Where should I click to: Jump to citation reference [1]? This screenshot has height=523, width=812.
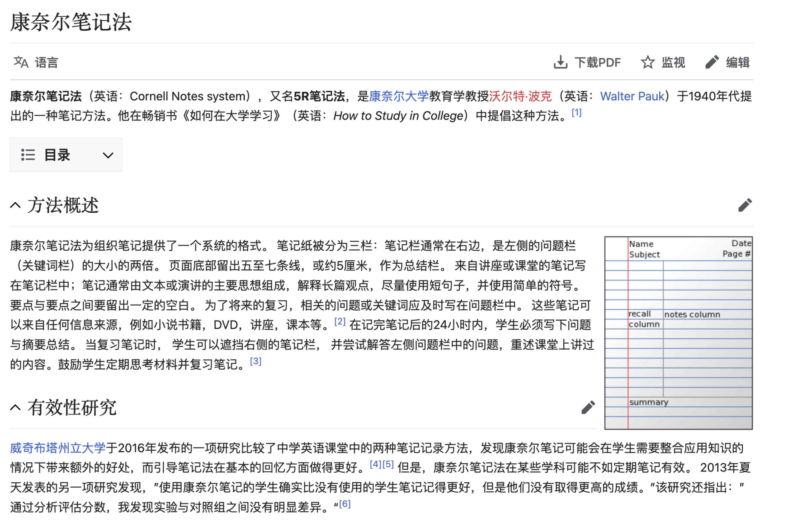[577, 113]
